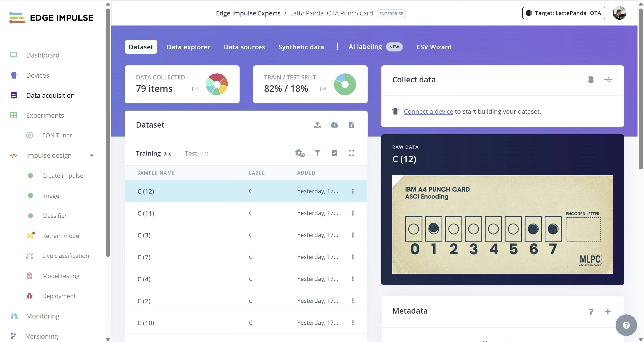This screenshot has height=342, width=644.
Task: Switch to the Data explorer tab
Action: [188, 47]
